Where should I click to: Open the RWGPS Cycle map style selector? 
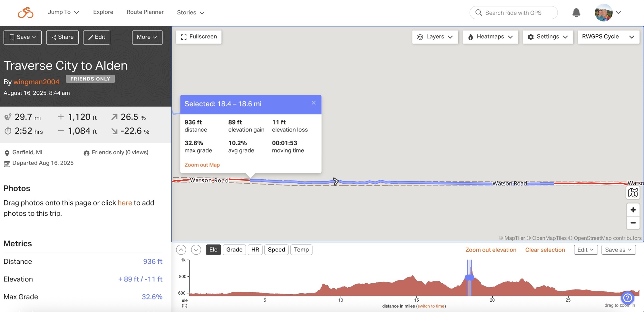coord(608,37)
